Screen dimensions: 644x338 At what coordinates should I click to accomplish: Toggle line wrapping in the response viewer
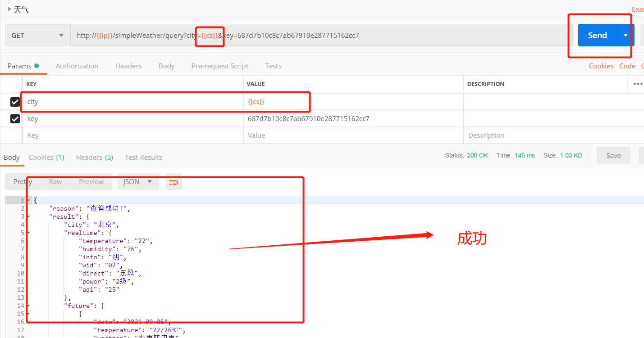[174, 181]
